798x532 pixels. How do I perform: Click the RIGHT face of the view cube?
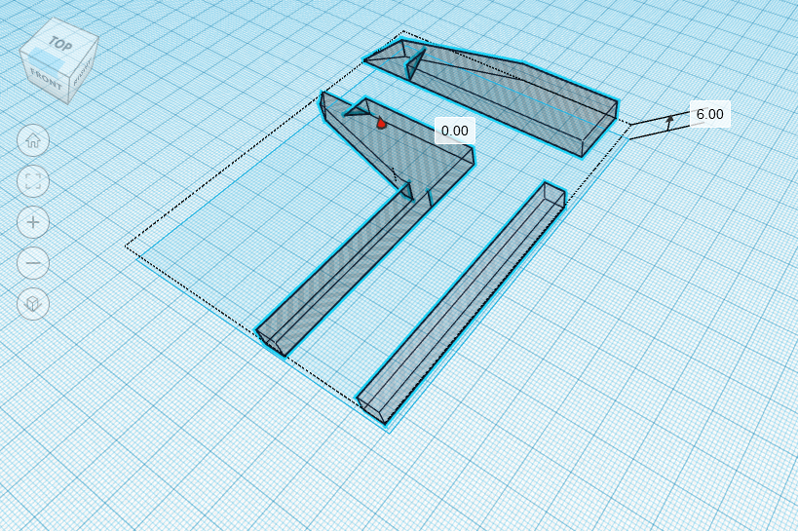click(83, 71)
